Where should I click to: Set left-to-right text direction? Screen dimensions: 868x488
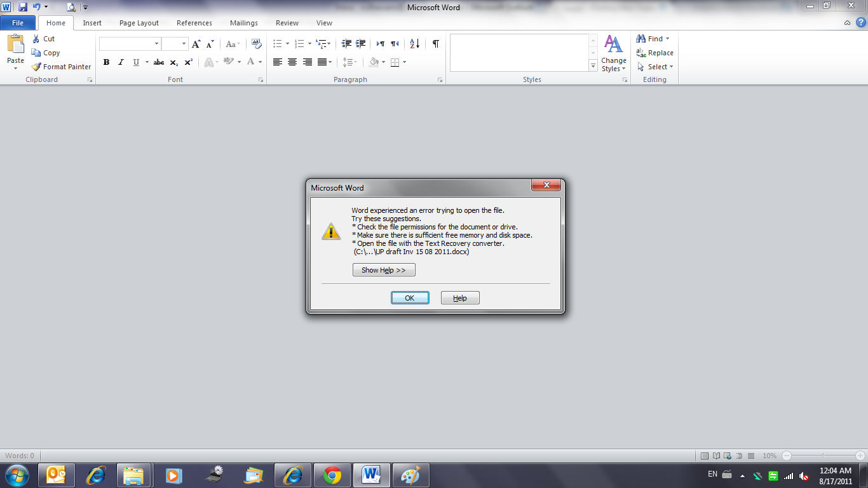click(x=380, y=44)
